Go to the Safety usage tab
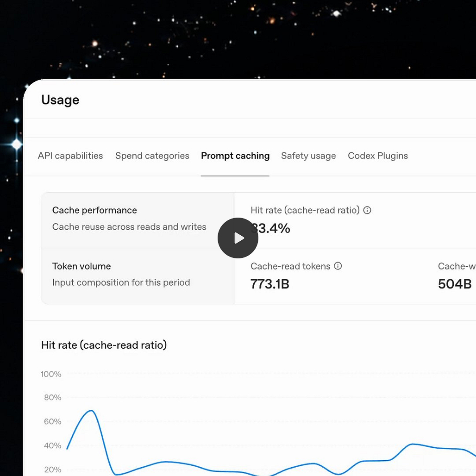476x476 pixels. (x=308, y=156)
